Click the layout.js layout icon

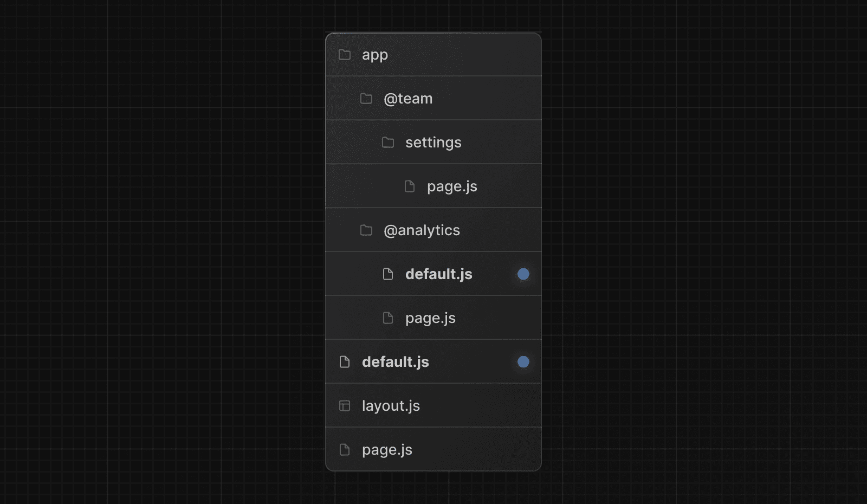point(345,406)
